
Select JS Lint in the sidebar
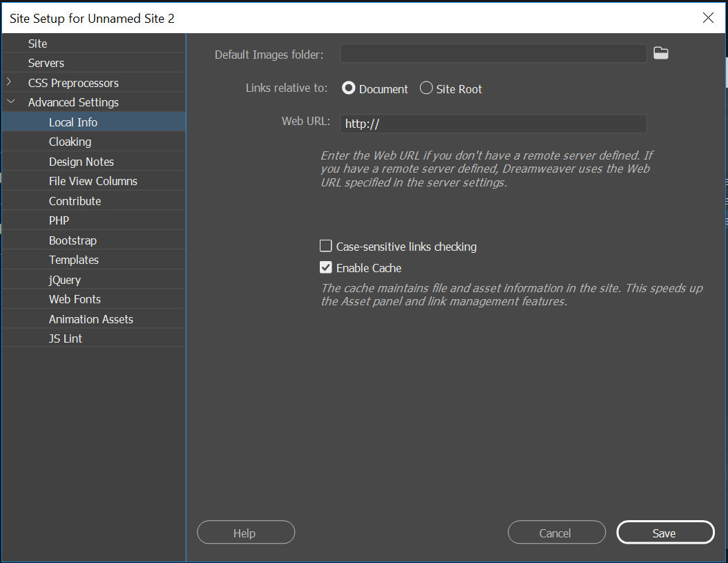pos(66,338)
